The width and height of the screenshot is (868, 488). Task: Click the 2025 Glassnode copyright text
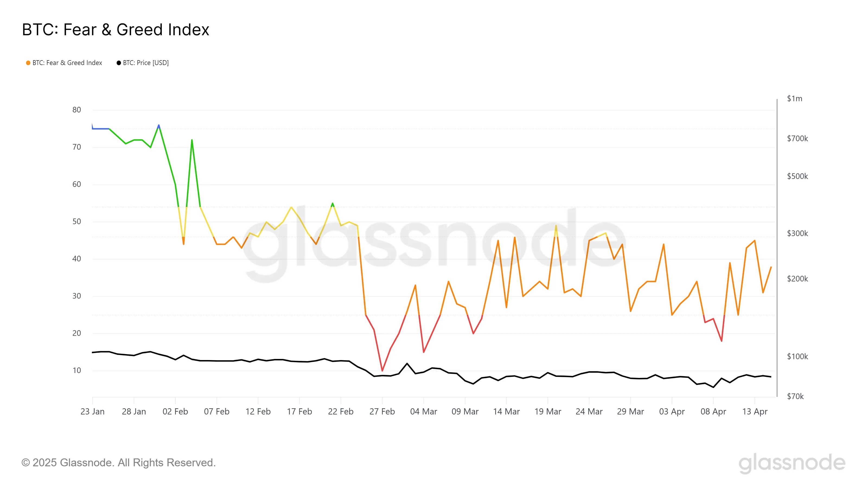click(x=119, y=463)
